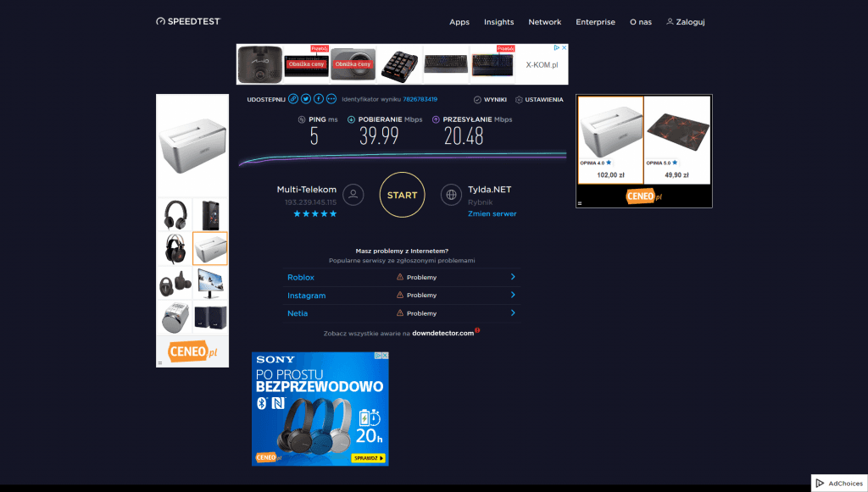Image resolution: width=868 pixels, height=492 pixels.
Task: Click black headphones thumbnail in left ad
Action: click(x=175, y=214)
